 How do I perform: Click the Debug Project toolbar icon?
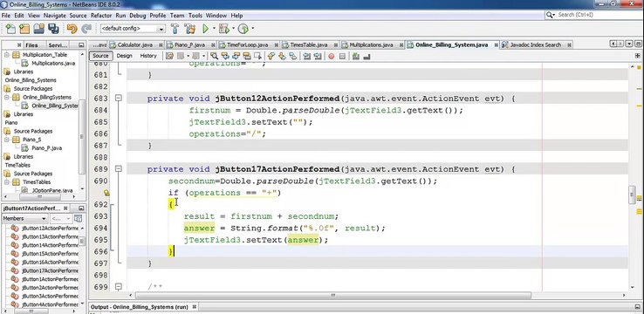click(223, 29)
